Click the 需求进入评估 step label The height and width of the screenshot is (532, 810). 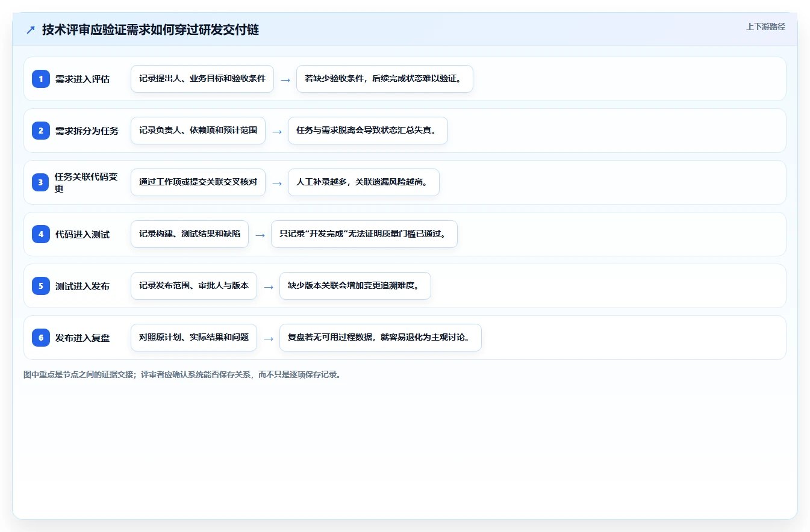[x=83, y=79]
